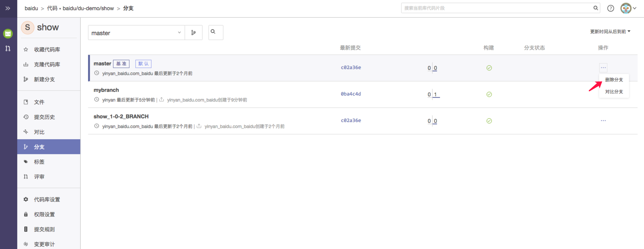Screen dimensions: 644x249
Task: Click mybranch build success check icon
Action: (x=489, y=94)
